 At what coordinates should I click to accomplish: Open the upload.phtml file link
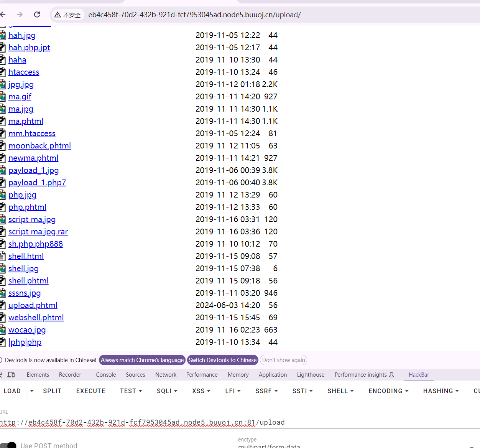[33, 305]
